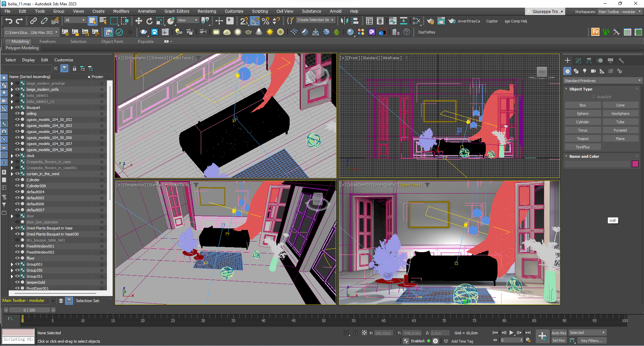Open the Modify panel tab icon
Viewport: 644px width, 346px height.
pos(578,61)
